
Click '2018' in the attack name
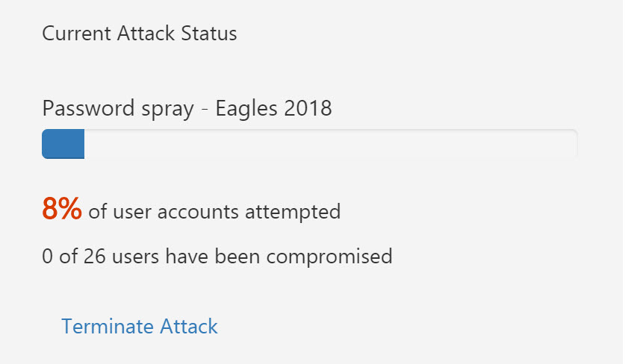(308, 108)
